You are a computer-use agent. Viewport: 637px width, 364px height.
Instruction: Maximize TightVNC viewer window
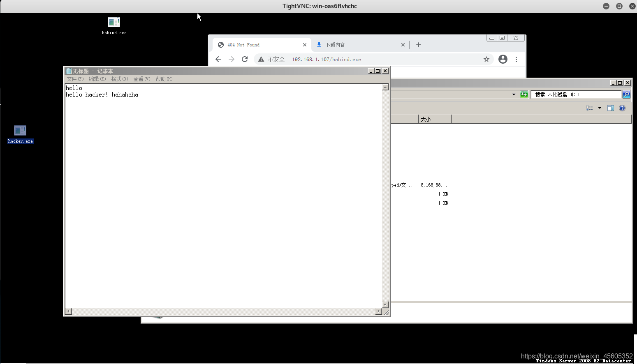(x=619, y=6)
